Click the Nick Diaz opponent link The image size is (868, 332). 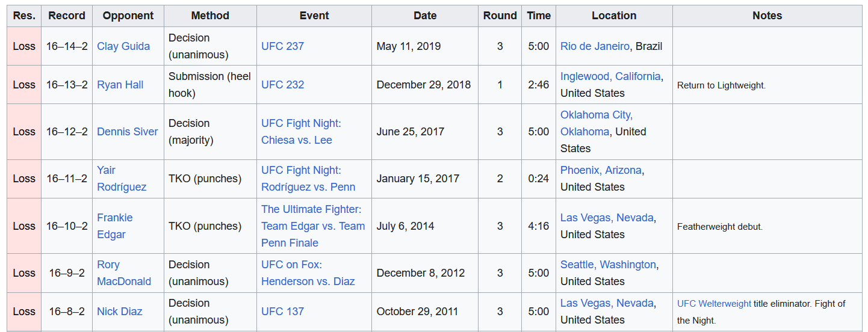coord(120,312)
